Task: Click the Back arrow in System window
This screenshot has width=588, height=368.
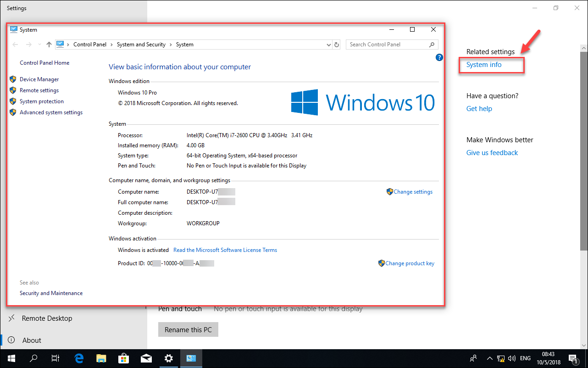Action: pos(15,45)
